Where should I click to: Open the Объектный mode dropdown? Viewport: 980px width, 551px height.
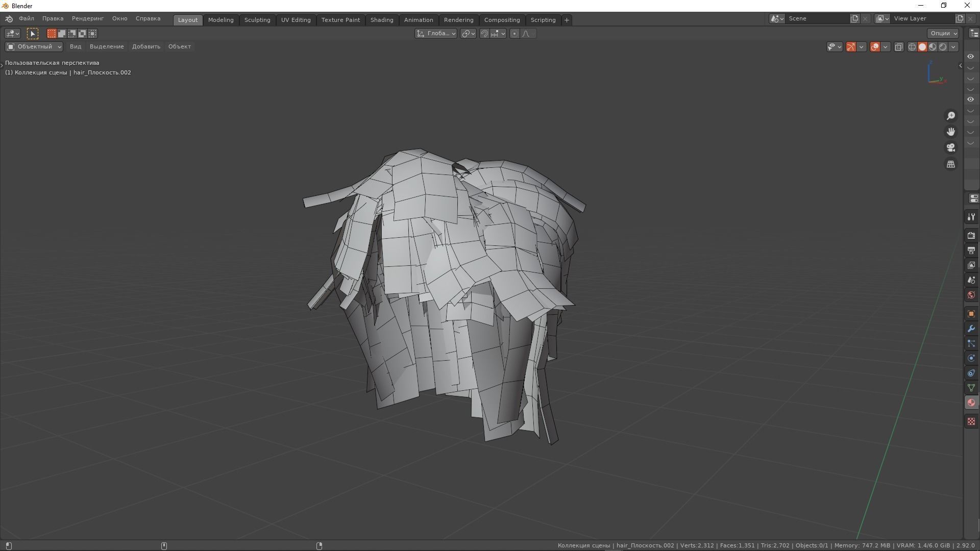point(34,46)
